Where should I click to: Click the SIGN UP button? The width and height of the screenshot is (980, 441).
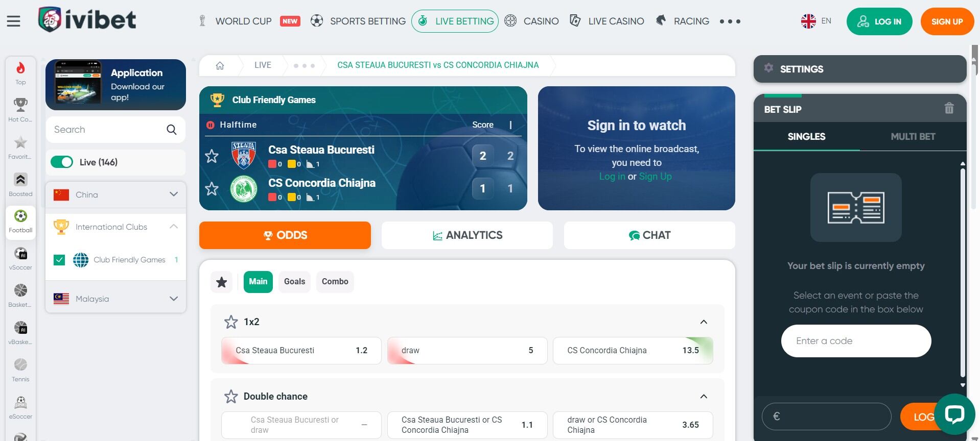click(x=947, y=21)
